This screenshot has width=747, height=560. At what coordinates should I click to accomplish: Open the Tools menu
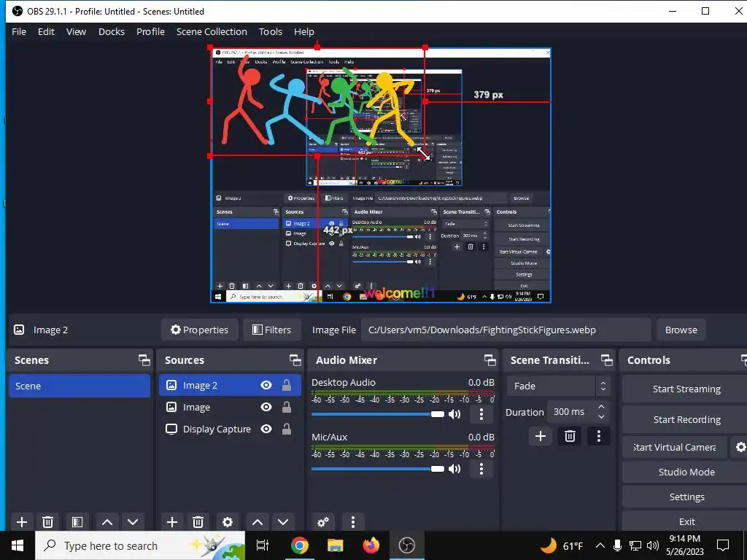click(x=271, y=31)
